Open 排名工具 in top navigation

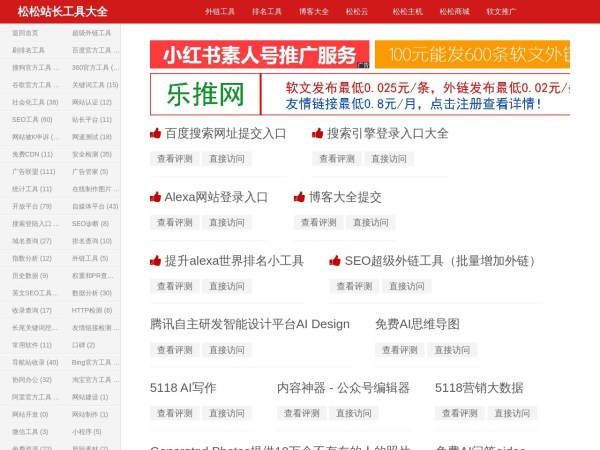(267, 11)
